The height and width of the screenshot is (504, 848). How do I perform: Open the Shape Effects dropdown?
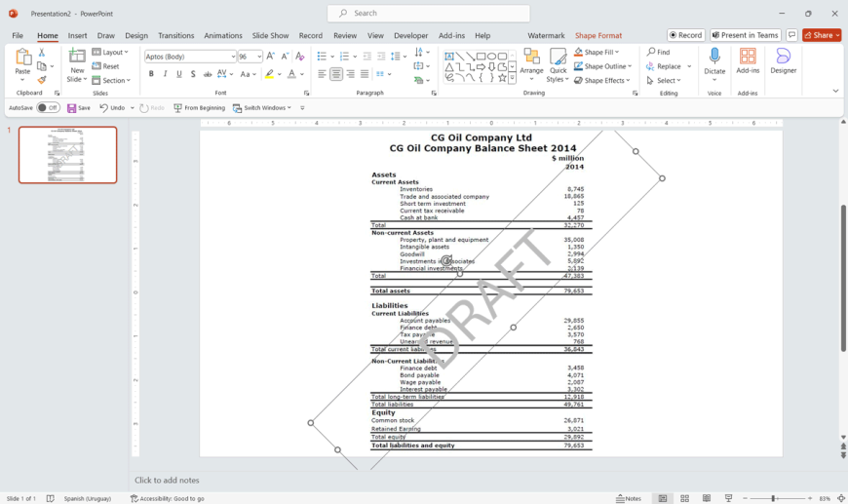(x=602, y=80)
